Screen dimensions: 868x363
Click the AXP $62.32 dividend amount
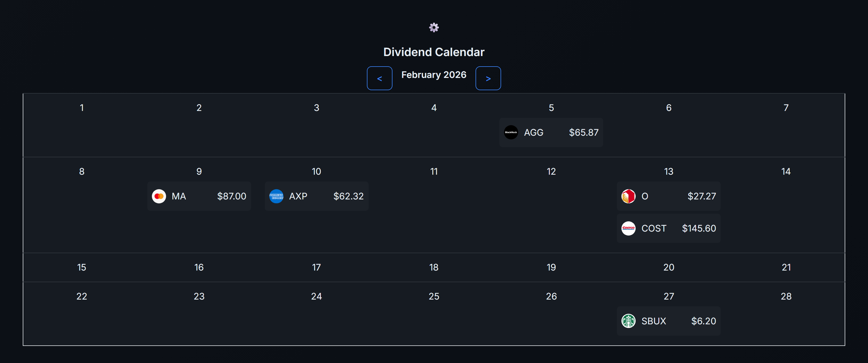[348, 196]
